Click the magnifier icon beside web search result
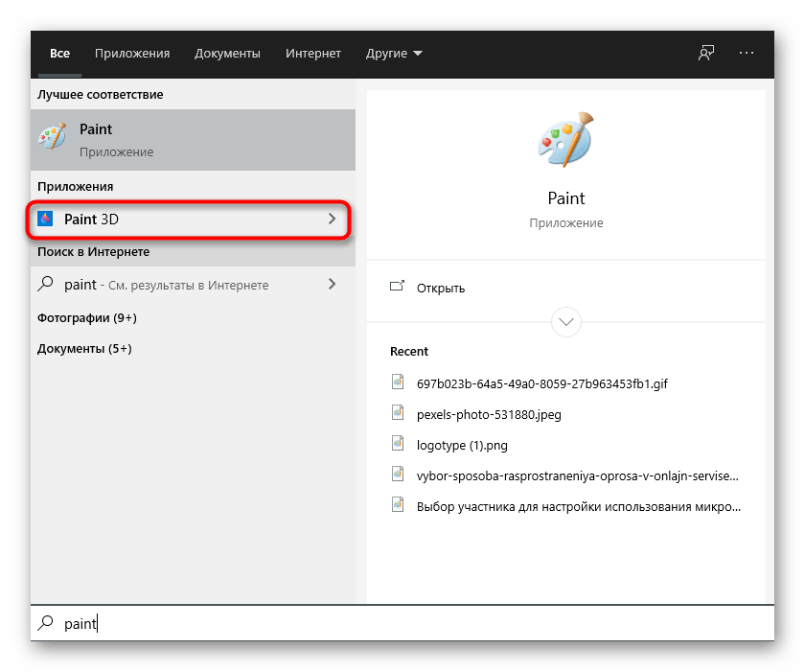 tap(45, 284)
